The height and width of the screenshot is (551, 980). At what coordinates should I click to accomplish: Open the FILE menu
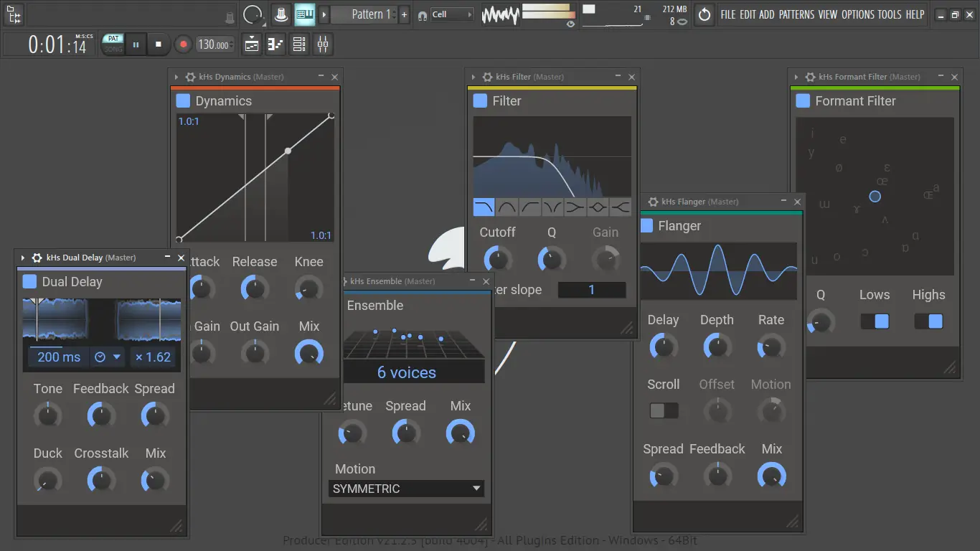coord(728,14)
